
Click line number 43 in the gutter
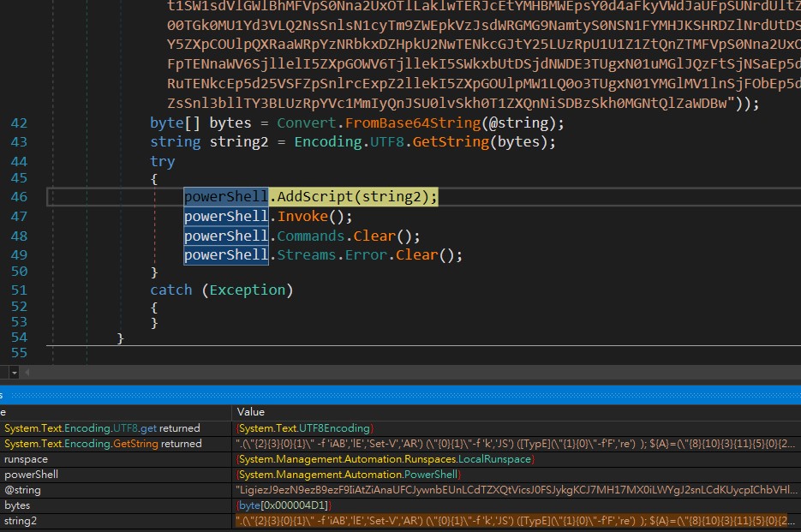(x=19, y=142)
